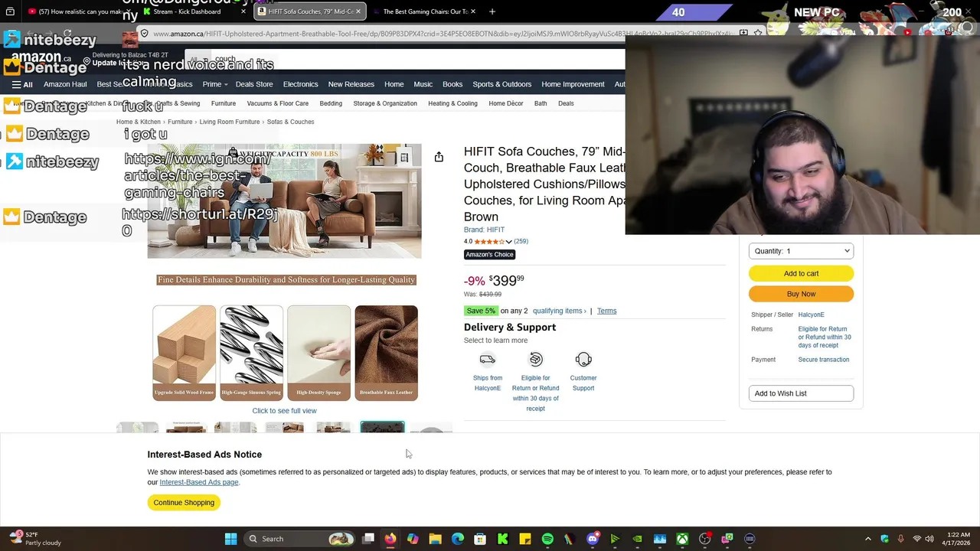The width and height of the screenshot is (980, 551).
Task: Open the Kick app in the taskbar
Action: [503, 539]
